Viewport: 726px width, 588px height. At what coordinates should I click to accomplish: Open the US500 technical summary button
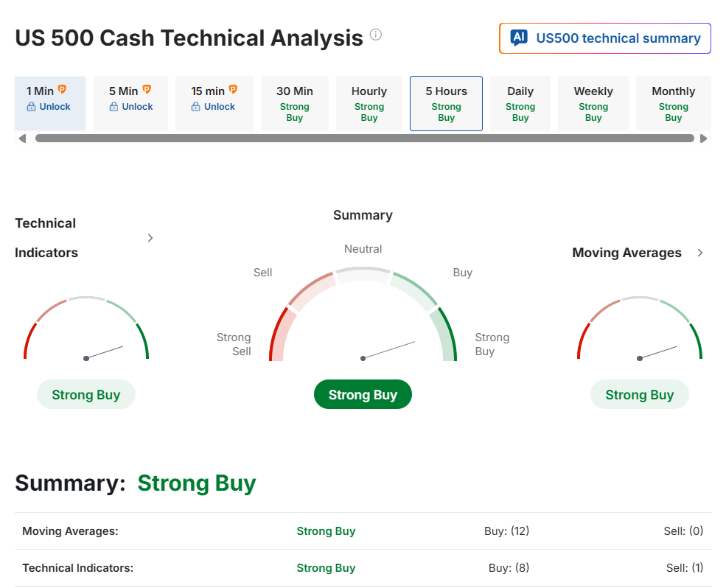click(x=605, y=38)
